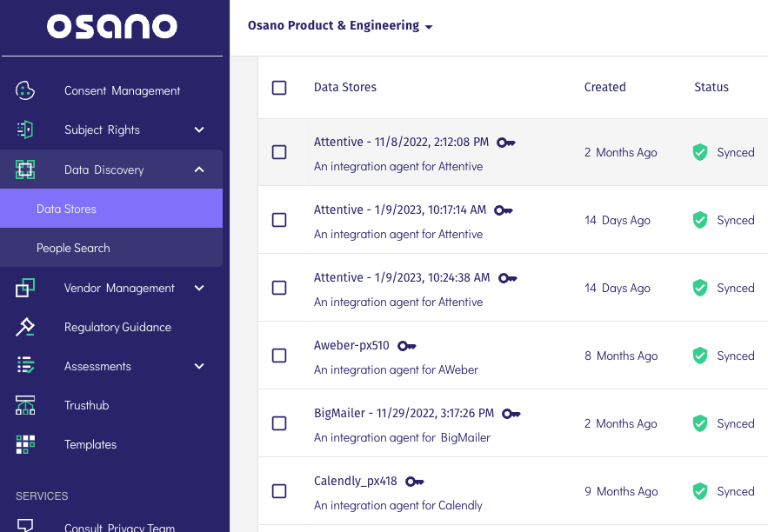Expand the Assessments section
The width and height of the screenshot is (768, 532).
(199, 366)
